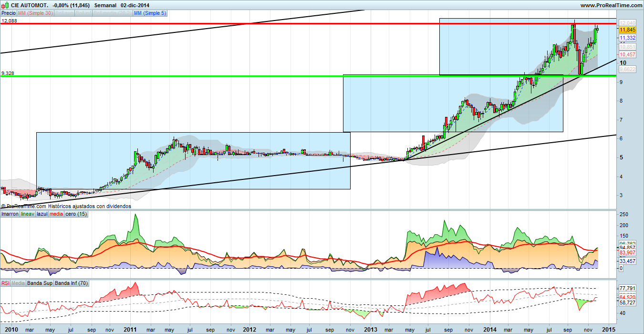The height and width of the screenshot is (334, 644).
Task: Select the lmarron indicator label
Action: click(10, 214)
